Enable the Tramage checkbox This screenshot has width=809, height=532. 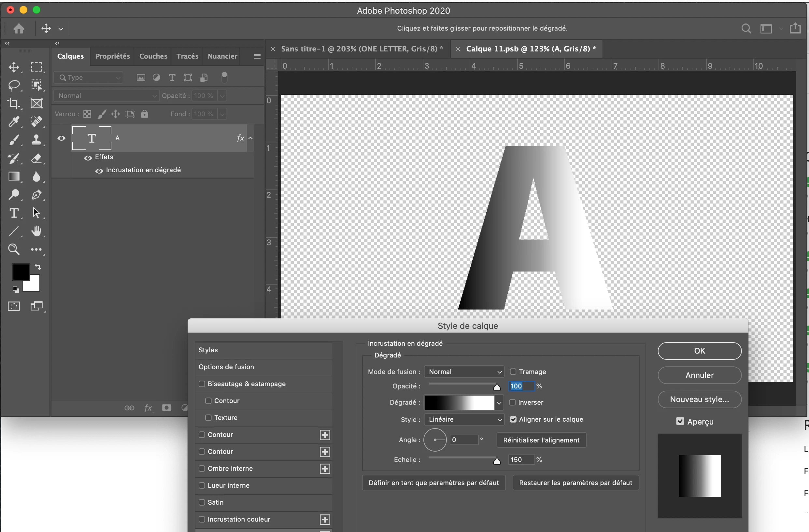click(513, 372)
